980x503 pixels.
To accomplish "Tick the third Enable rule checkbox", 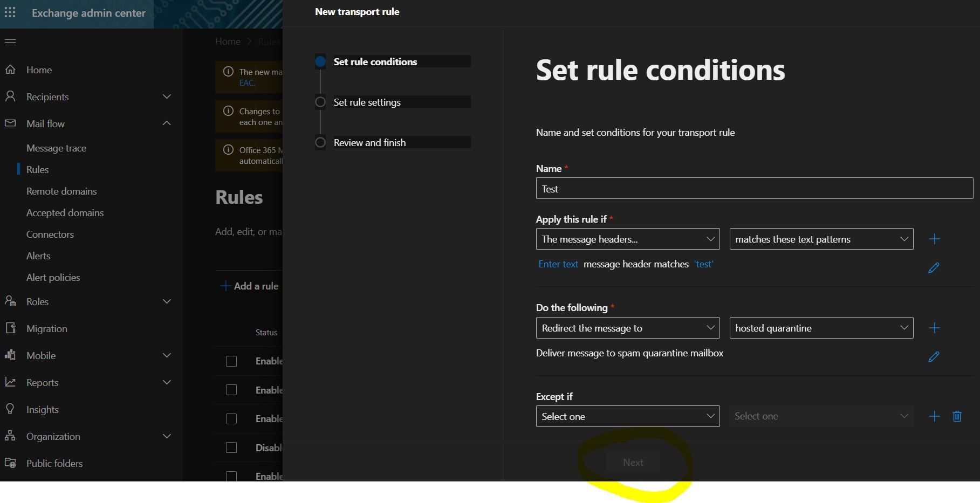I will click(x=231, y=419).
